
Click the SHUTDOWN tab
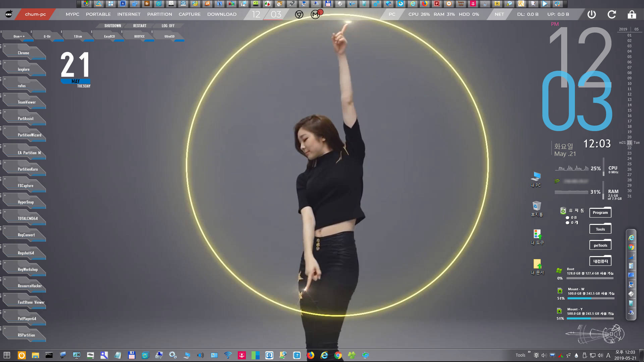tap(113, 26)
